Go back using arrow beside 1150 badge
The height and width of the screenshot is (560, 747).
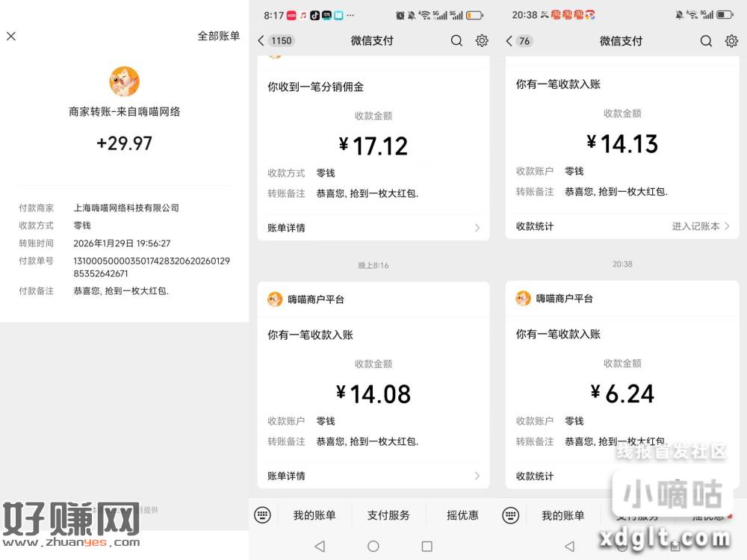click(261, 41)
